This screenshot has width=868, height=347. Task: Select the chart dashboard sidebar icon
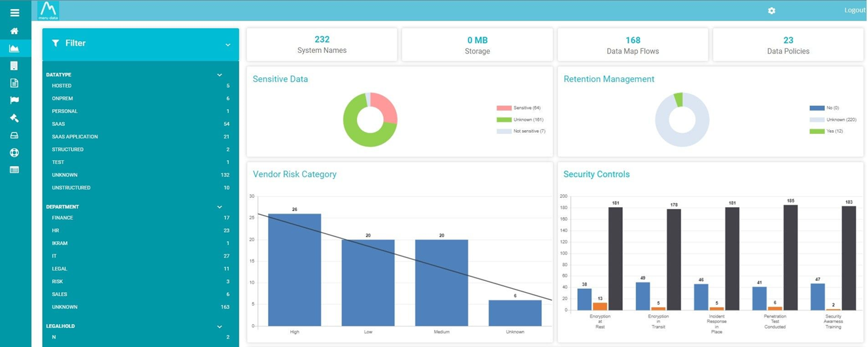coord(14,48)
